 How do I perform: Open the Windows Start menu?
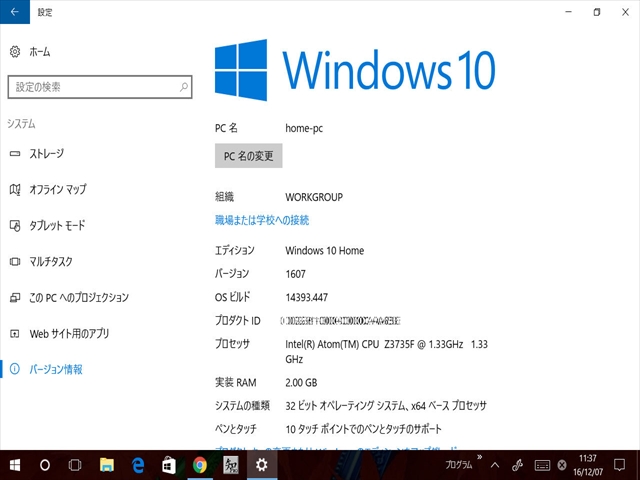[x=16, y=465]
